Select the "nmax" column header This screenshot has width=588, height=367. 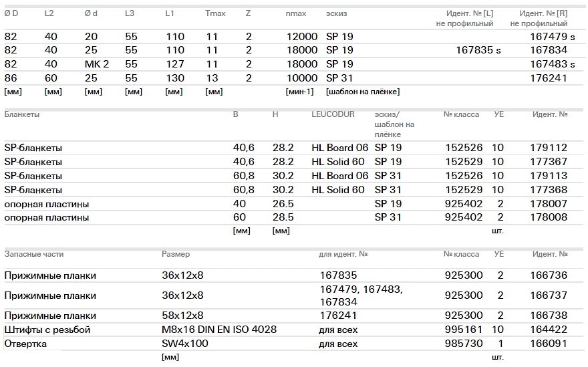tap(295, 13)
